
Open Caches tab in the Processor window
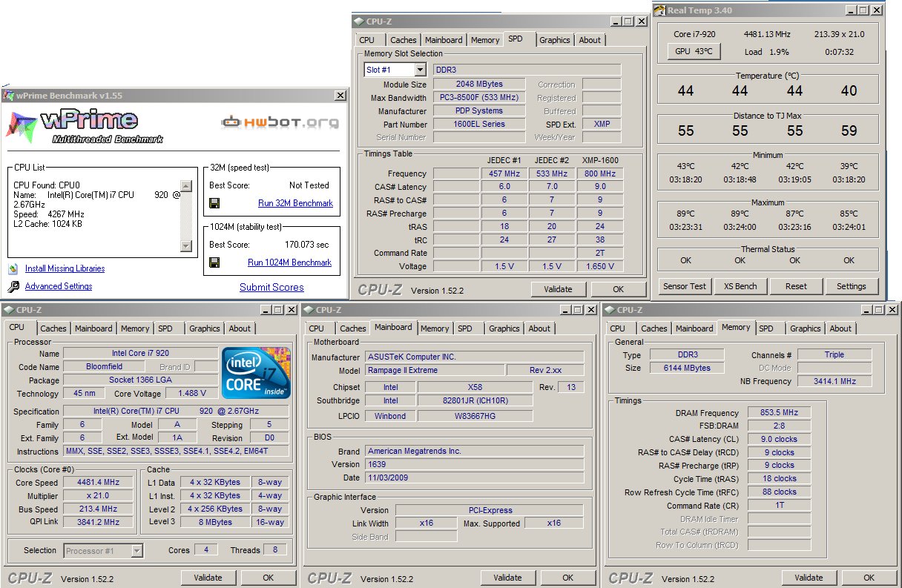53,328
